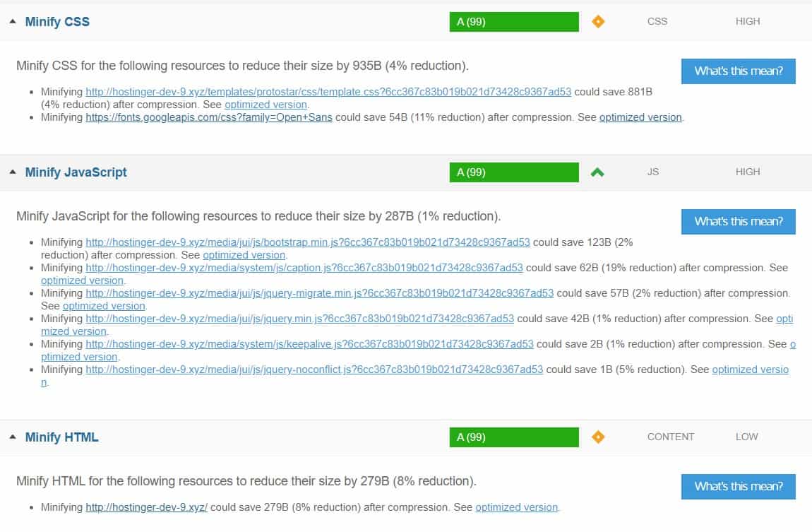Viewport: 812px width, 532px height.
Task: Open optimized version of Open+Sans fonts
Action: coord(640,118)
